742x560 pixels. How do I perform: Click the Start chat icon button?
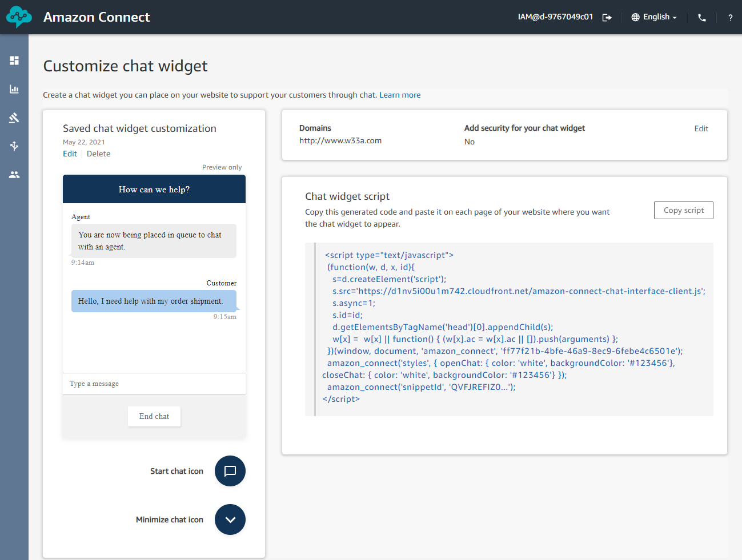(230, 471)
